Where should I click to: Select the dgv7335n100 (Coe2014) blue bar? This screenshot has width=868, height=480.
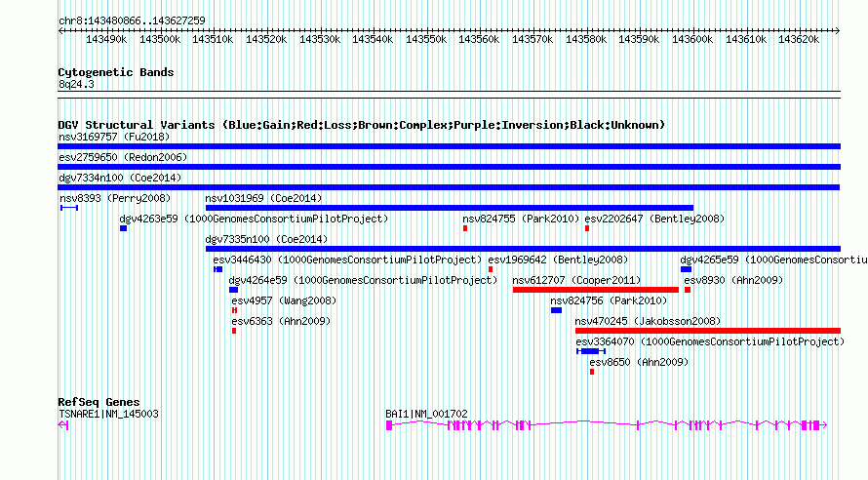[523, 249]
